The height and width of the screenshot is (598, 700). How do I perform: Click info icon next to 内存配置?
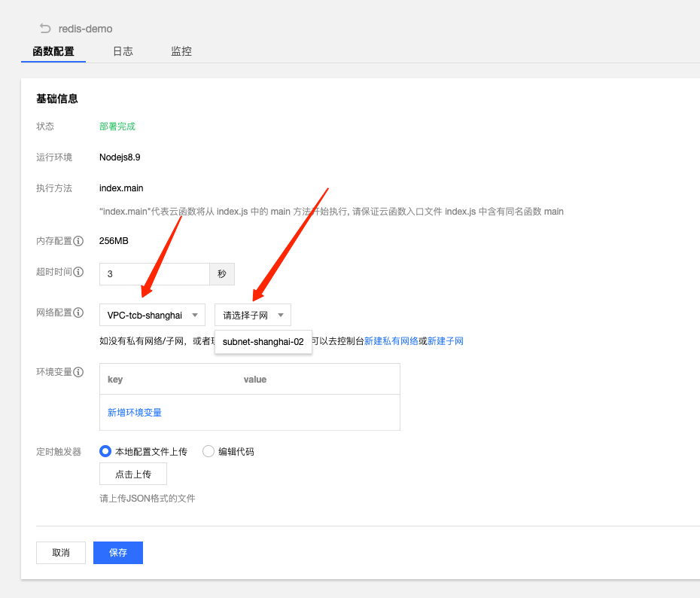tap(78, 241)
